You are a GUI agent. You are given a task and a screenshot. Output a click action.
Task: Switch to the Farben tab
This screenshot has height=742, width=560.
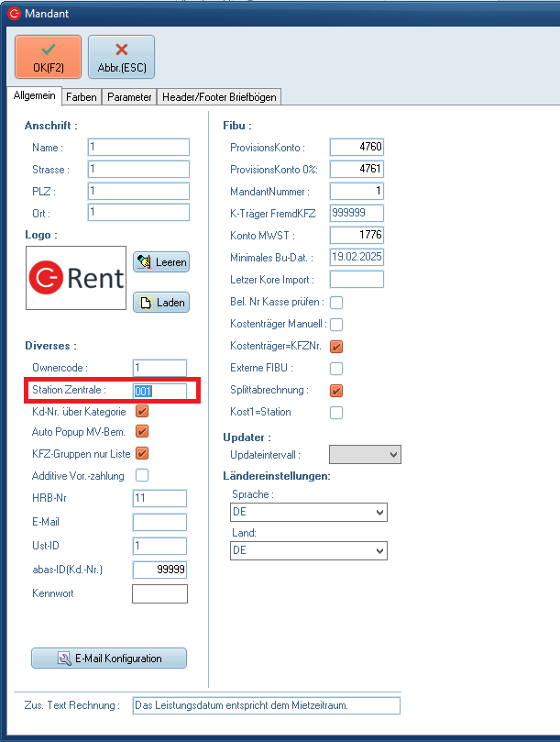pos(82,96)
